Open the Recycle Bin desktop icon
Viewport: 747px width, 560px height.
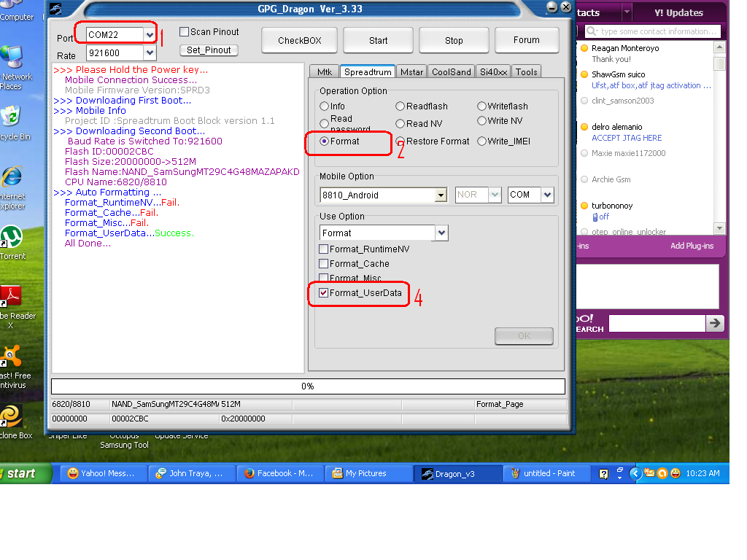pyautogui.click(x=13, y=123)
